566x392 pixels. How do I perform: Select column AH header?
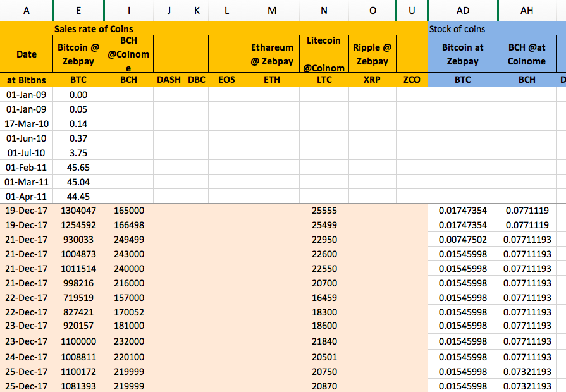[527, 11]
